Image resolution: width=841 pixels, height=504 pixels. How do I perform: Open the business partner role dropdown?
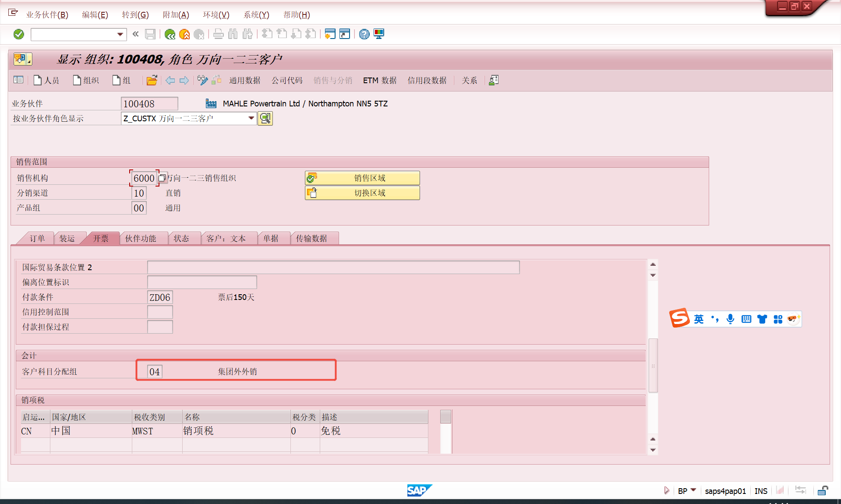[251, 118]
